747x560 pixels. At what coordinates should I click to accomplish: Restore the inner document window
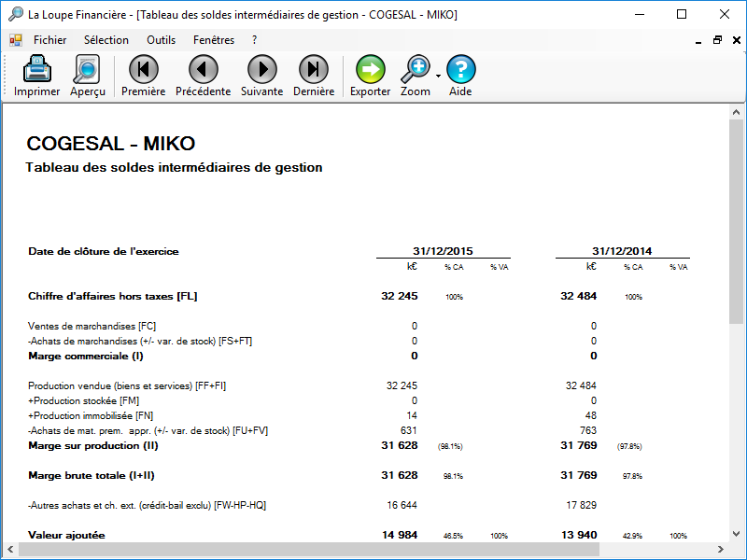click(x=717, y=40)
